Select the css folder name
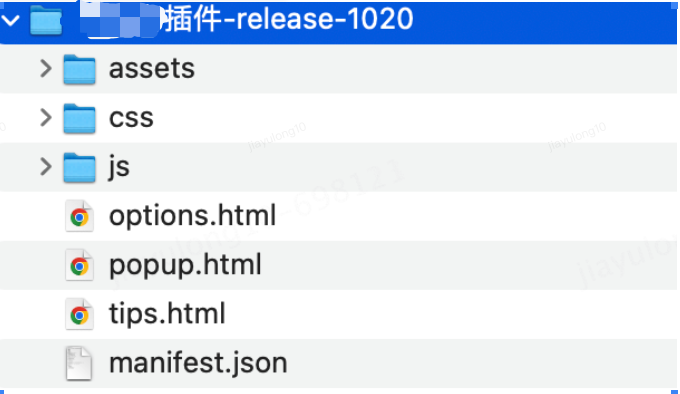680x394 pixels. point(131,118)
